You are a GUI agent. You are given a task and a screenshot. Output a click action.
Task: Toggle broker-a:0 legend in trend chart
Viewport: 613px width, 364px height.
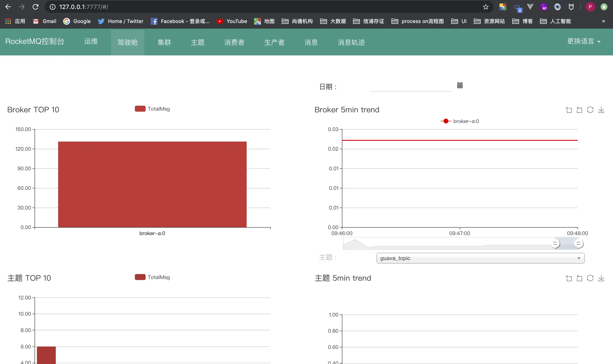460,121
